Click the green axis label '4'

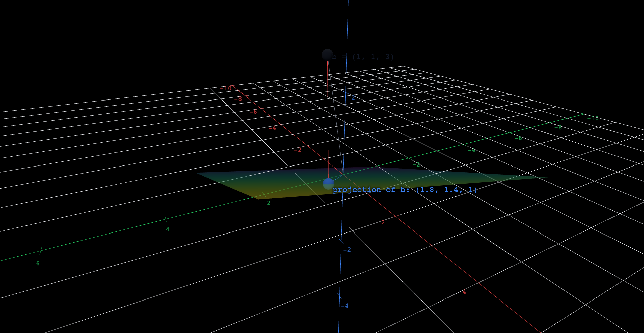click(x=168, y=229)
